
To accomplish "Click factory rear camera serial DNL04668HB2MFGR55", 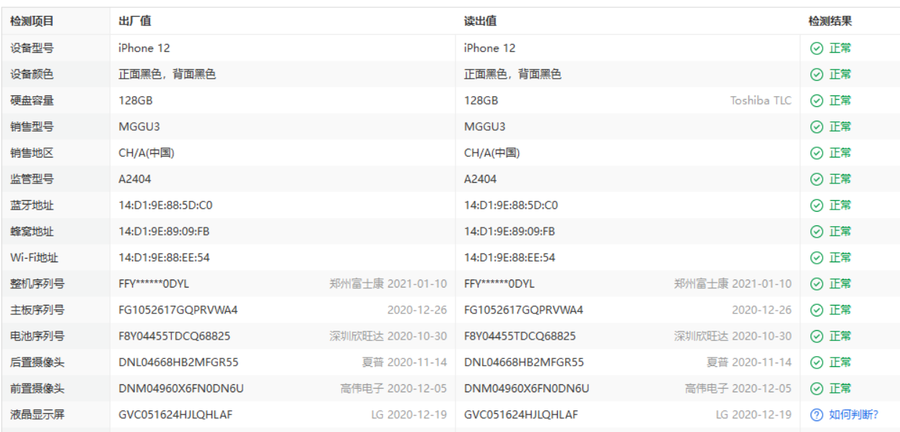I will pos(179,363).
